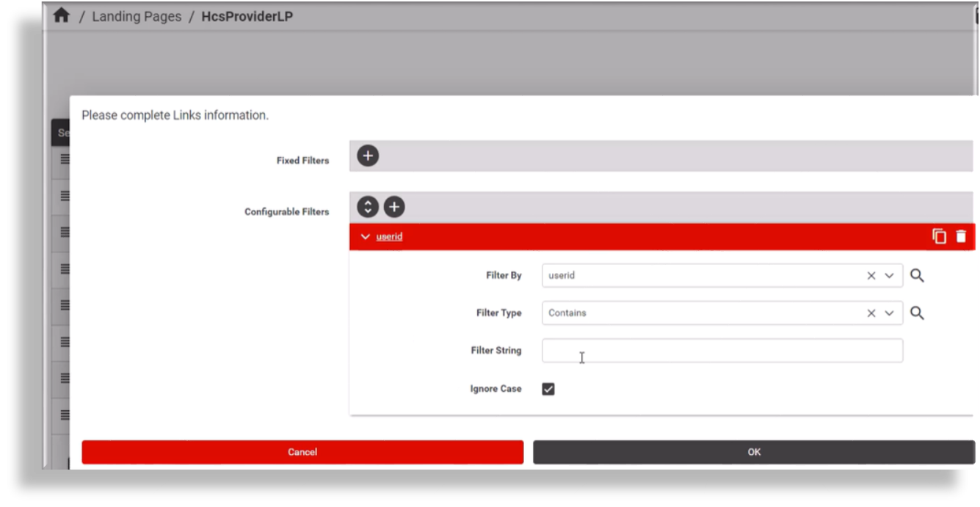980x507 pixels.
Task: Open the Filter Type dropdown
Action: click(888, 313)
